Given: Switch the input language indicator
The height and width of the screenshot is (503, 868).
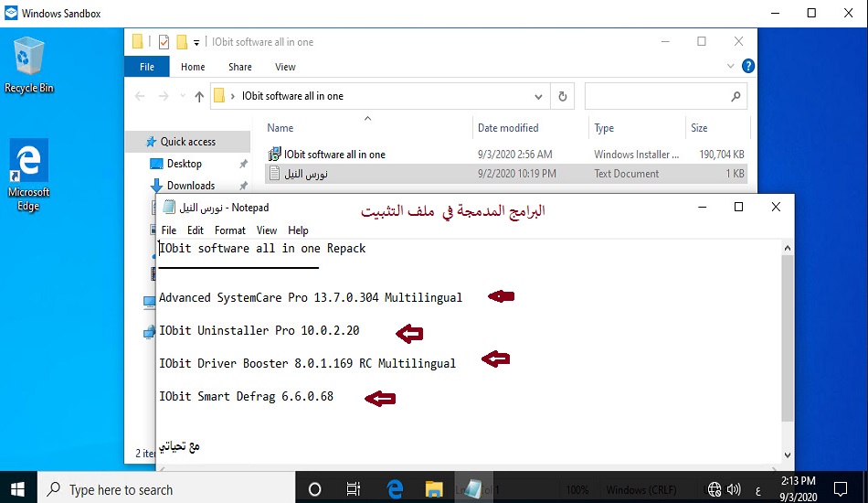Looking at the screenshot, I should (x=757, y=490).
